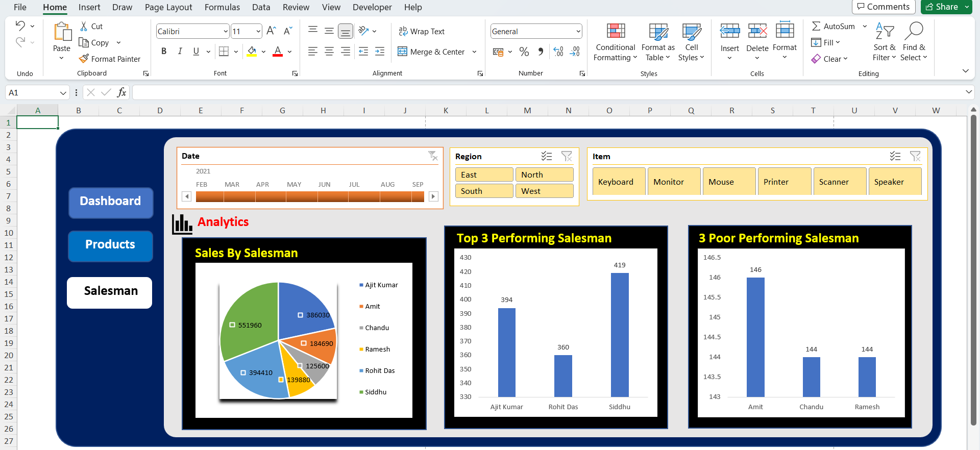980x450 pixels.
Task: Click the Insert Function fx icon
Action: pyautogui.click(x=121, y=92)
